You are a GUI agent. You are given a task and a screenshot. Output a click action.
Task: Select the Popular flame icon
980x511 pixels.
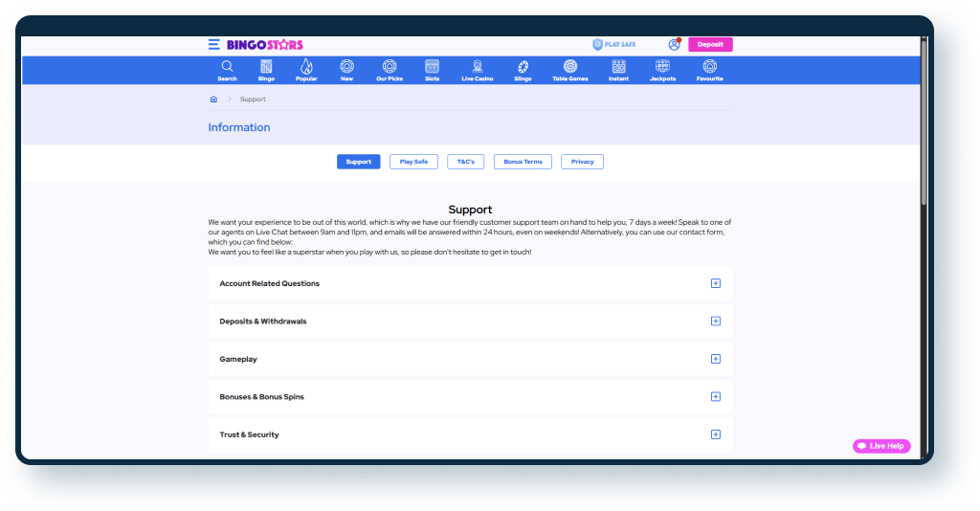coord(306,67)
